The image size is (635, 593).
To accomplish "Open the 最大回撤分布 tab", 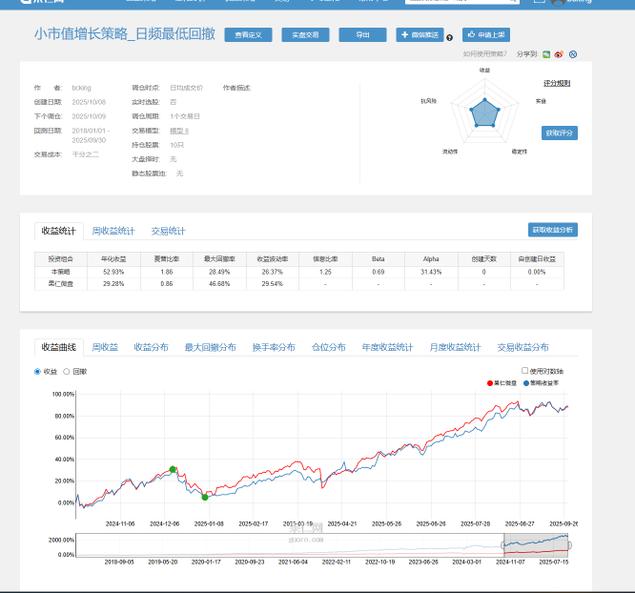I will pos(210,347).
